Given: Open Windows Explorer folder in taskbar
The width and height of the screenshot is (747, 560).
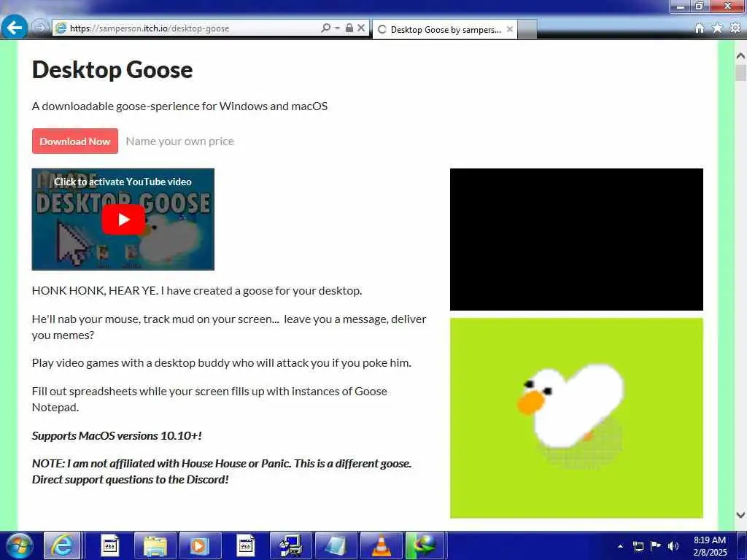Looking at the screenshot, I should [155, 545].
